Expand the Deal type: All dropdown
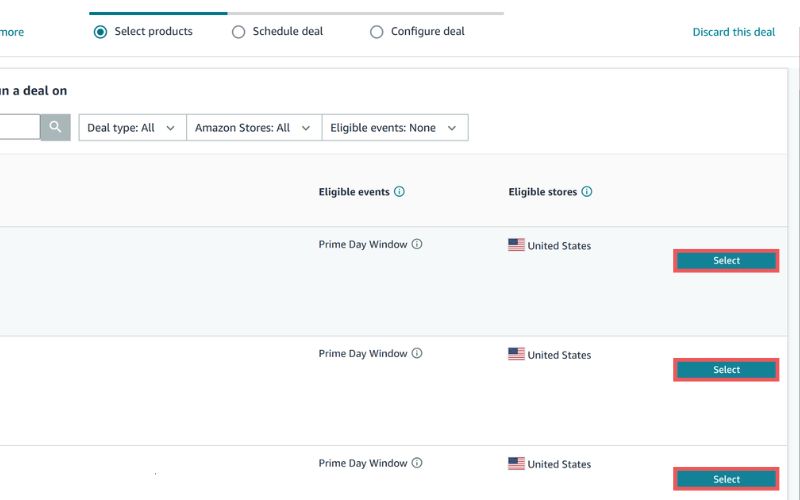This screenshot has height=500, width=800. click(133, 128)
